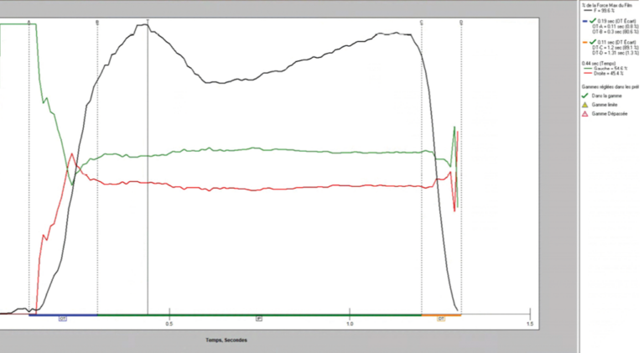Screen dimensions: 644x353
Task: Click the 'OT-D = 1.31 sec' value
Action: (615, 53)
